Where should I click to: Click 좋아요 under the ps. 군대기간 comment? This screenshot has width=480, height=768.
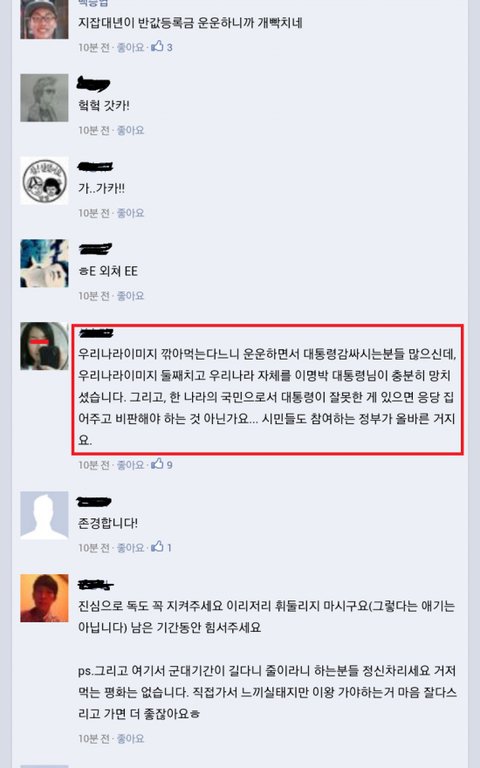point(130,738)
